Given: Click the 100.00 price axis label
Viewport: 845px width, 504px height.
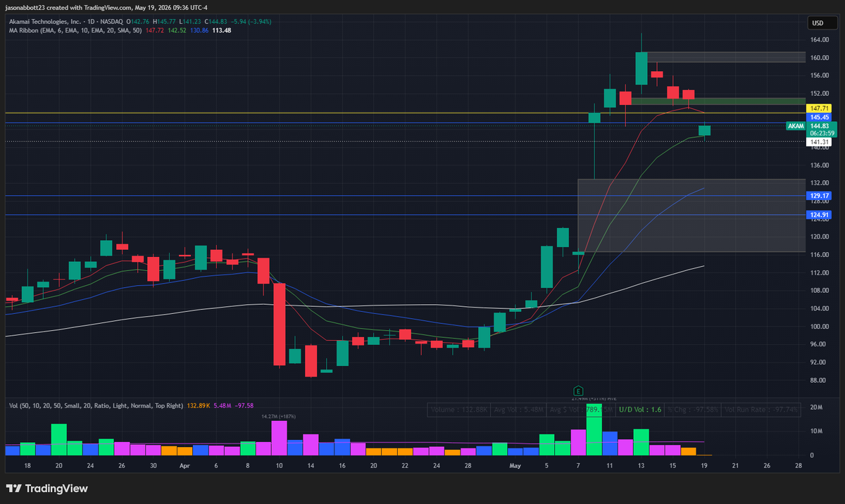Looking at the screenshot, I should pos(819,326).
